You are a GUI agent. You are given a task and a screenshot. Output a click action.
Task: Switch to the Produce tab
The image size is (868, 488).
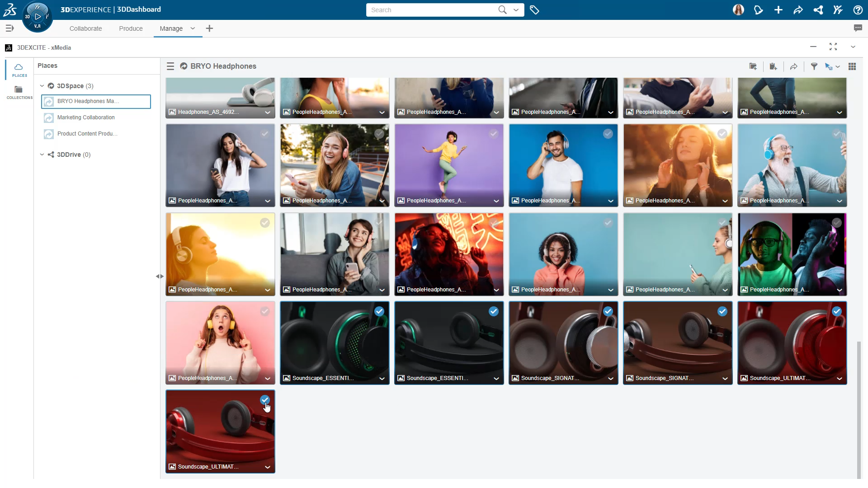pyautogui.click(x=131, y=28)
